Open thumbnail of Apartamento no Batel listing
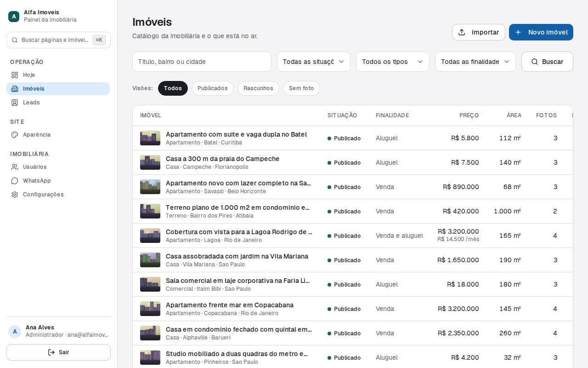 pyautogui.click(x=150, y=138)
